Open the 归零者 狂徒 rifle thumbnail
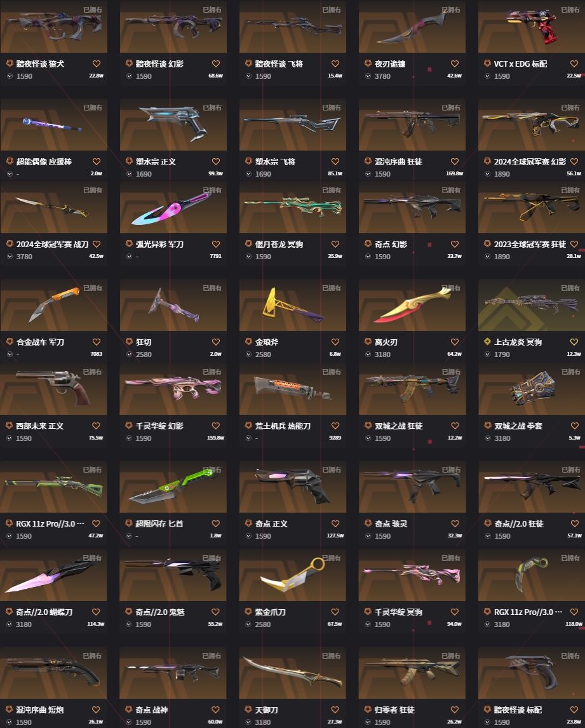Viewport: 585px width, 728px height. click(x=412, y=673)
